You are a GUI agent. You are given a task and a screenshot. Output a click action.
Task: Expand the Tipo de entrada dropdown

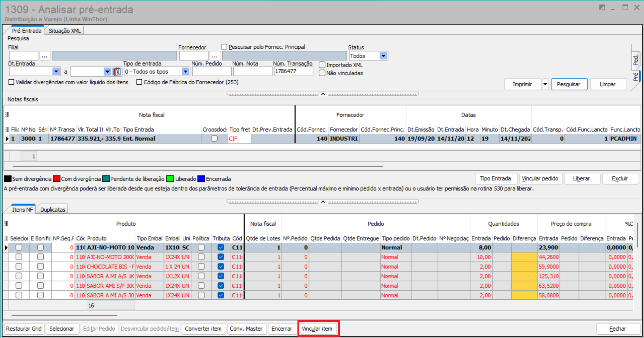[185, 72]
